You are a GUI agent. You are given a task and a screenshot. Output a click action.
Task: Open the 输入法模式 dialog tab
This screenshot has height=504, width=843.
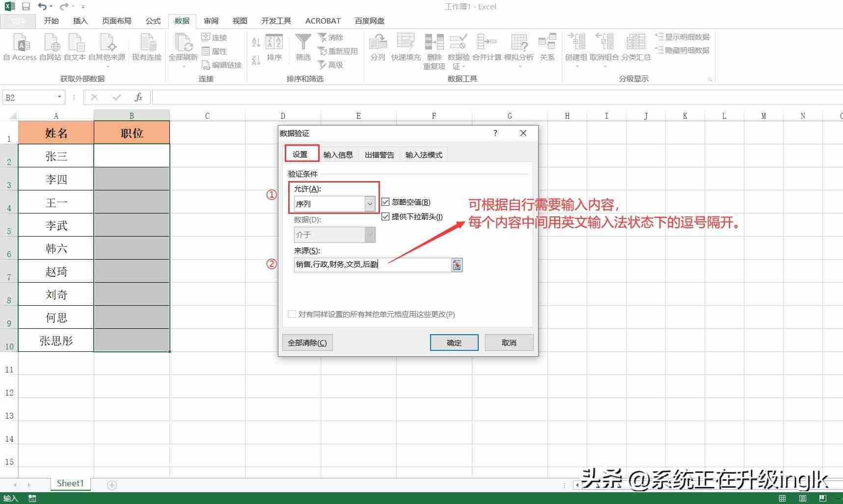pyautogui.click(x=424, y=155)
